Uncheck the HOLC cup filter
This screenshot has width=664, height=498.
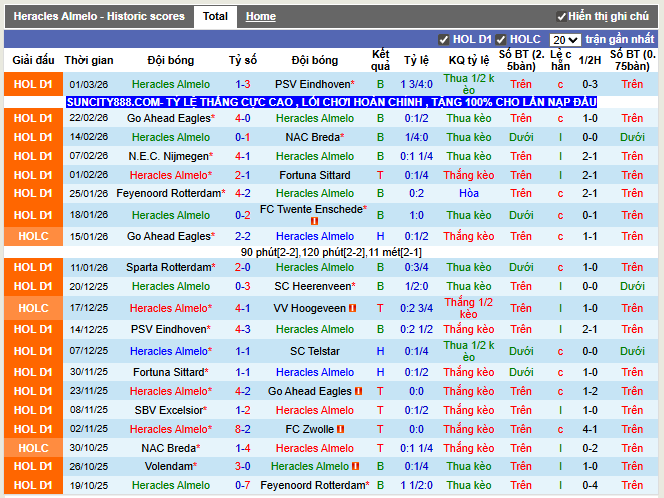(x=502, y=40)
